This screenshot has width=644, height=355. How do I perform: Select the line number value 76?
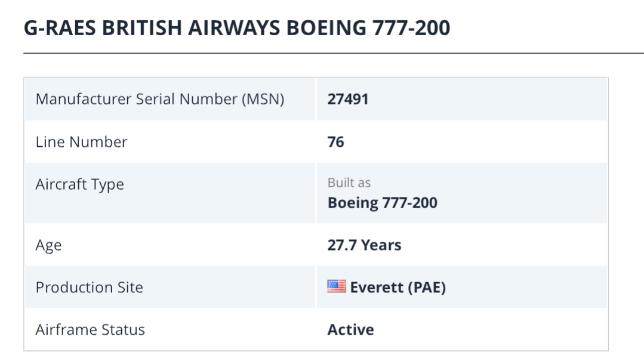pos(336,142)
